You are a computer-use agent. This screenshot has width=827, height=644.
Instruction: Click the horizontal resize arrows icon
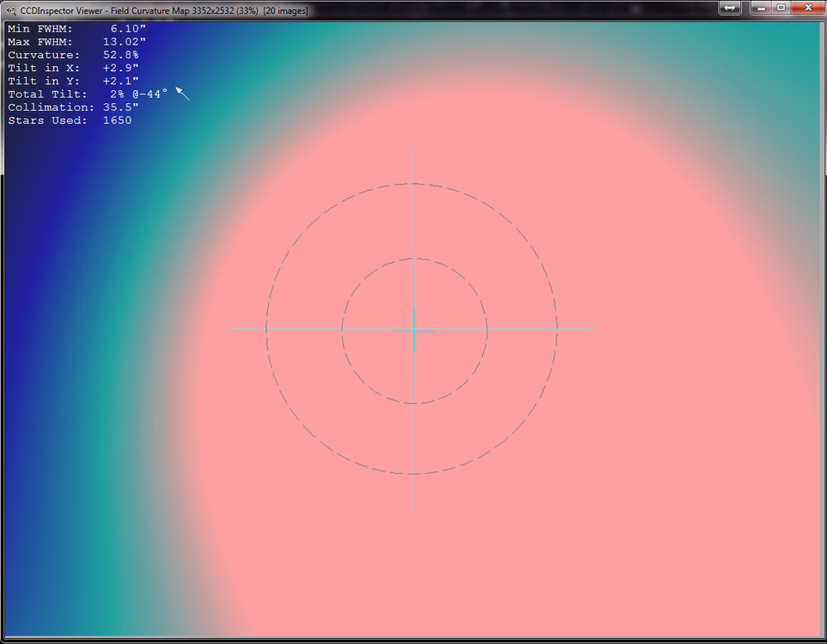pyautogui.click(x=729, y=8)
